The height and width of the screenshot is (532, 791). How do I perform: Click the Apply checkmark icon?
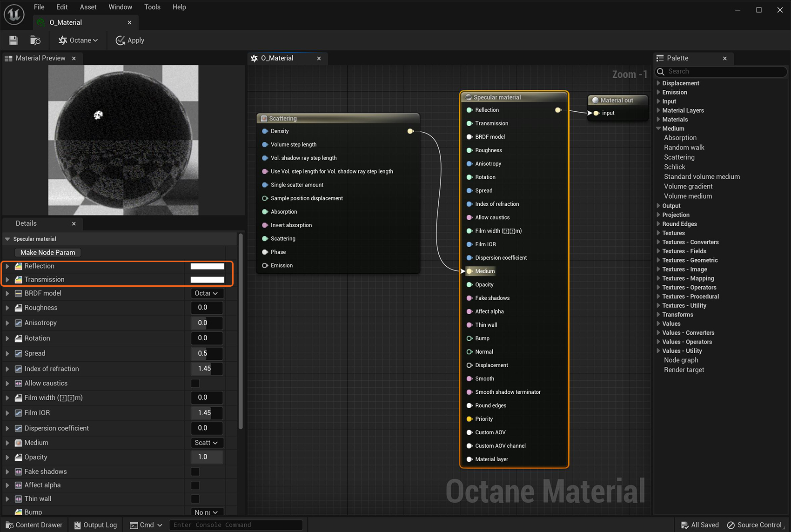pyautogui.click(x=120, y=40)
